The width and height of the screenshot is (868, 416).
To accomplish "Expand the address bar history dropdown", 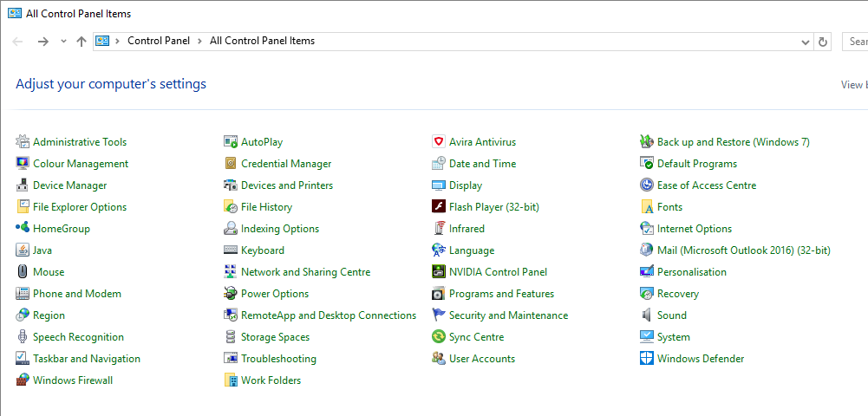I will tap(806, 42).
